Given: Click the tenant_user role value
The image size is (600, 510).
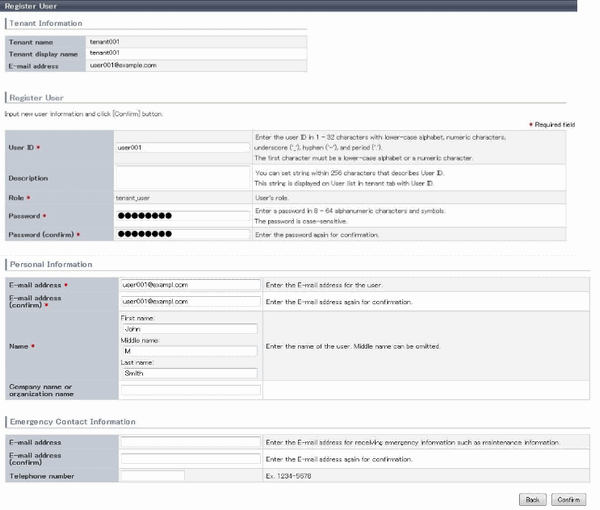Looking at the screenshot, I should coord(133,199).
